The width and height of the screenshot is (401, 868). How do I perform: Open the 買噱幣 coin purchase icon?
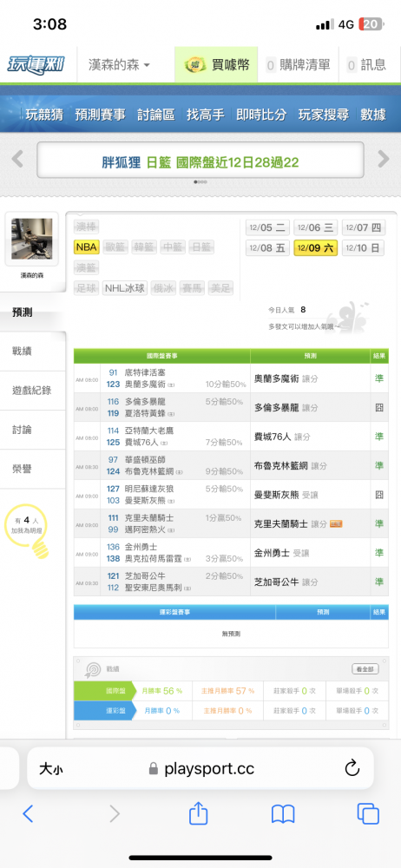(x=194, y=65)
